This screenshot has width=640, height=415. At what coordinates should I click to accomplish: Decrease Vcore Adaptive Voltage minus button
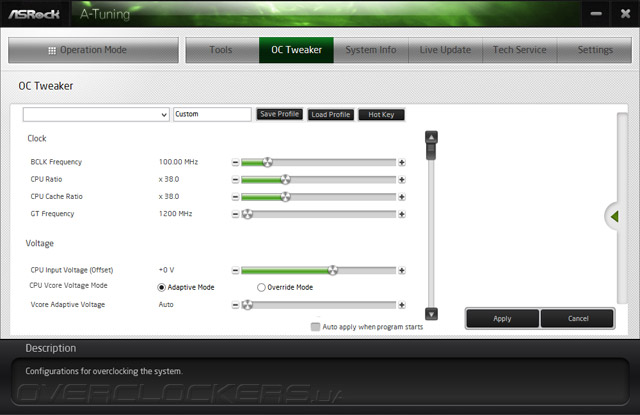tap(235, 305)
